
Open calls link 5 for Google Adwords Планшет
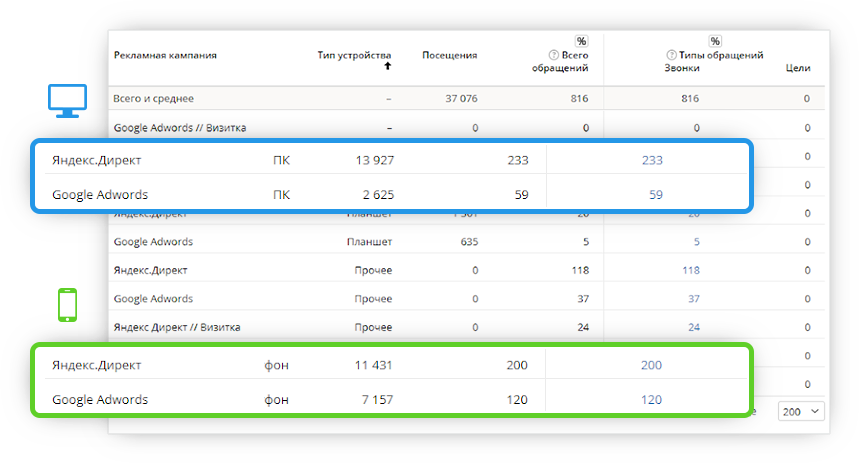pyautogui.click(x=696, y=242)
